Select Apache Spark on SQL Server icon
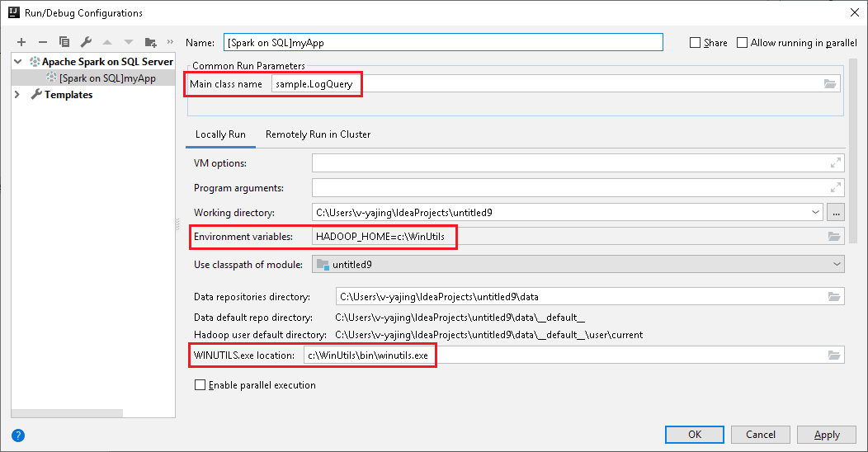Image resolution: width=868 pixels, height=452 pixels. [x=35, y=61]
